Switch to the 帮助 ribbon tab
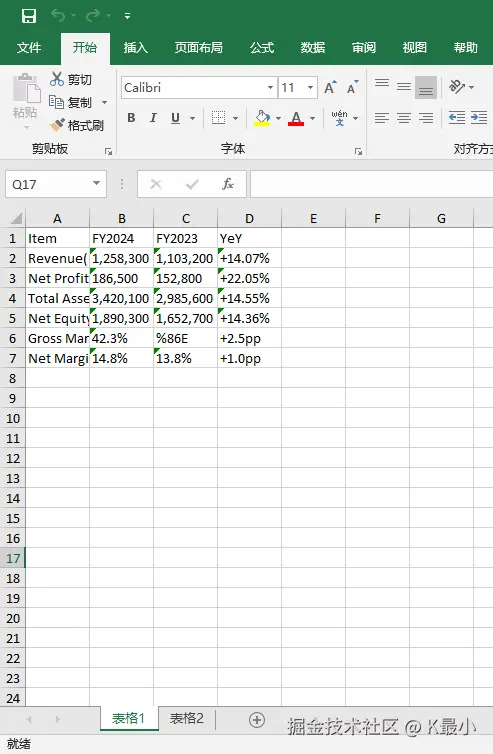 [466, 48]
